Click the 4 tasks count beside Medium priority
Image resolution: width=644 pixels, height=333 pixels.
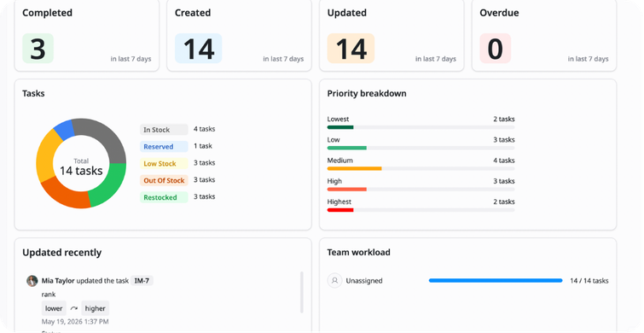pos(504,161)
